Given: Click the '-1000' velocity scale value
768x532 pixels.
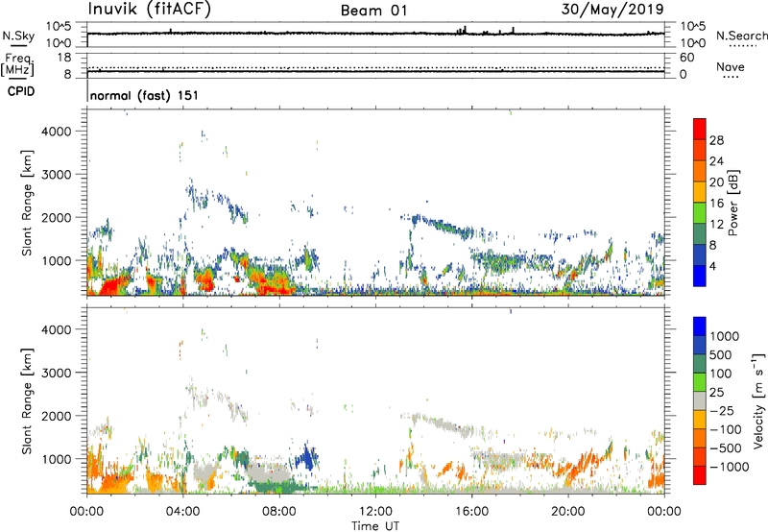Looking at the screenshot, I should pyautogui.click(x=730, y=467).
